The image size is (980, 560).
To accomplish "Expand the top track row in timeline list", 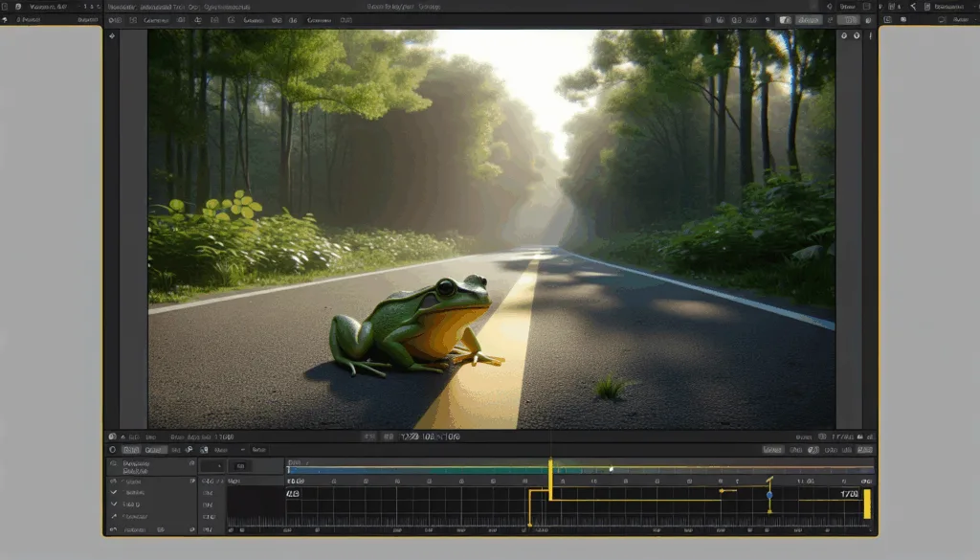I will (x=152, y=466).
